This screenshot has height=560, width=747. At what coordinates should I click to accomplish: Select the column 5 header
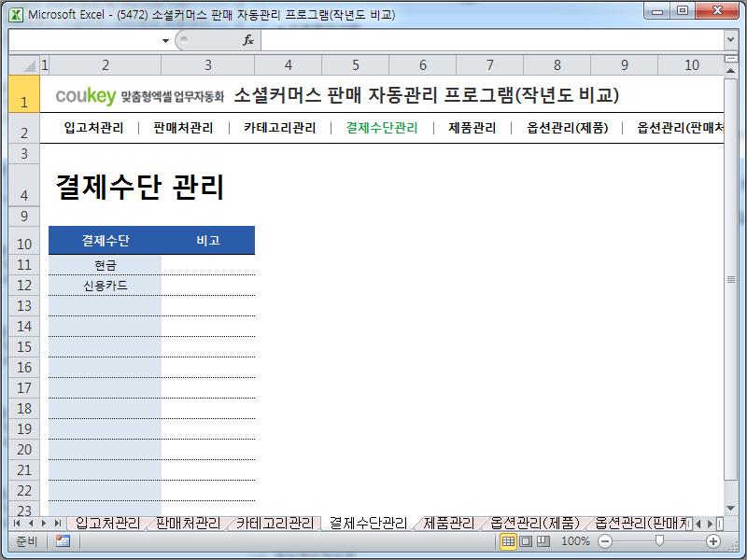click(356, 64)
